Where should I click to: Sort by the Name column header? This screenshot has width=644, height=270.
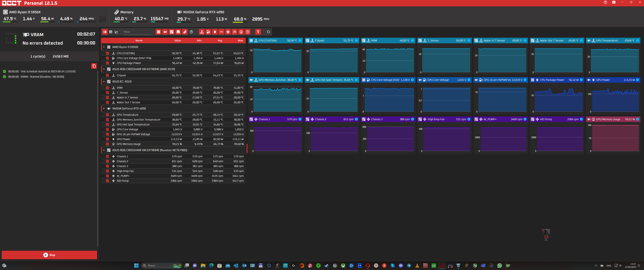[x=139, y=40]
